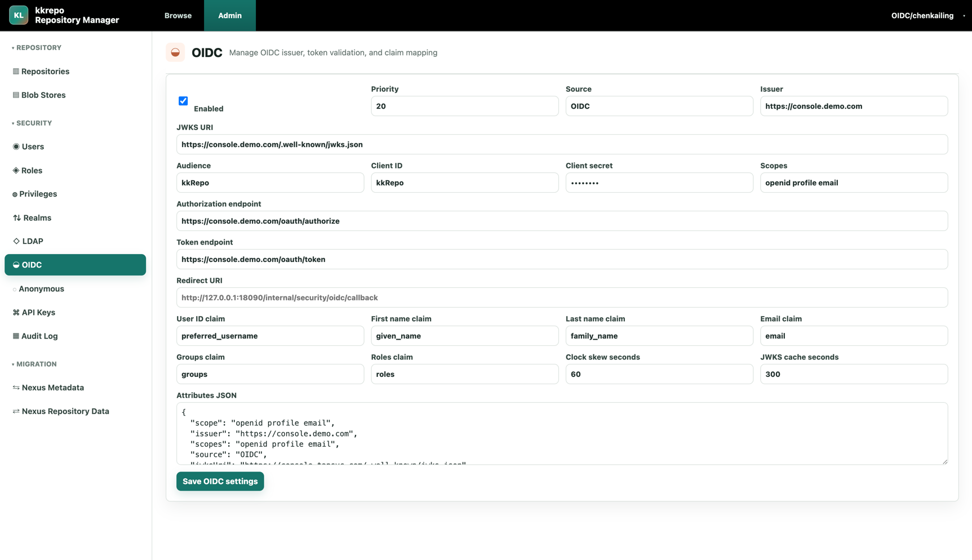Image resolution: width=972 pixels, height=560 pixels.
Task: Click the Anonymous circle icon
Action: (15, 290)
